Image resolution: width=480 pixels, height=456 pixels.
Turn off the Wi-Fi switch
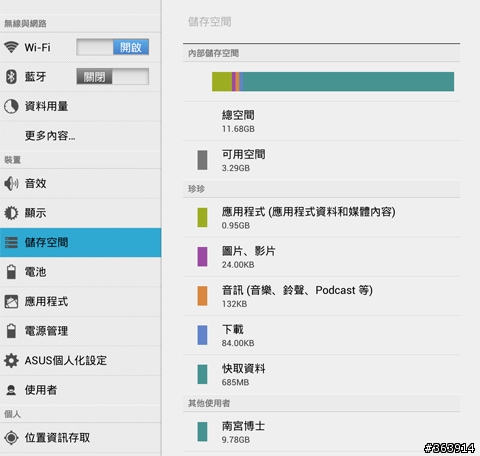[x=113, y=47]
